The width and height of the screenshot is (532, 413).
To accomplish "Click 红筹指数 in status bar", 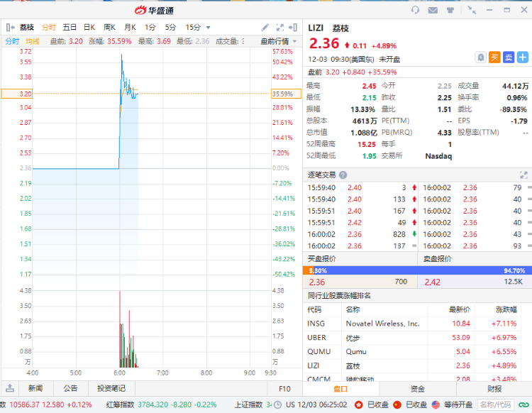I will click(x=120, y=404).
